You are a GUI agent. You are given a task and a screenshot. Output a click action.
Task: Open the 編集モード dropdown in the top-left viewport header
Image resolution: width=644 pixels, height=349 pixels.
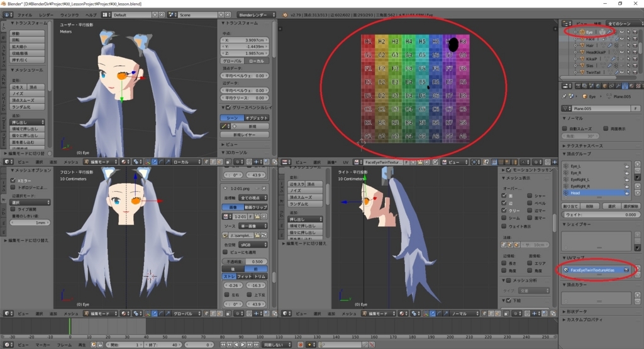101,162
